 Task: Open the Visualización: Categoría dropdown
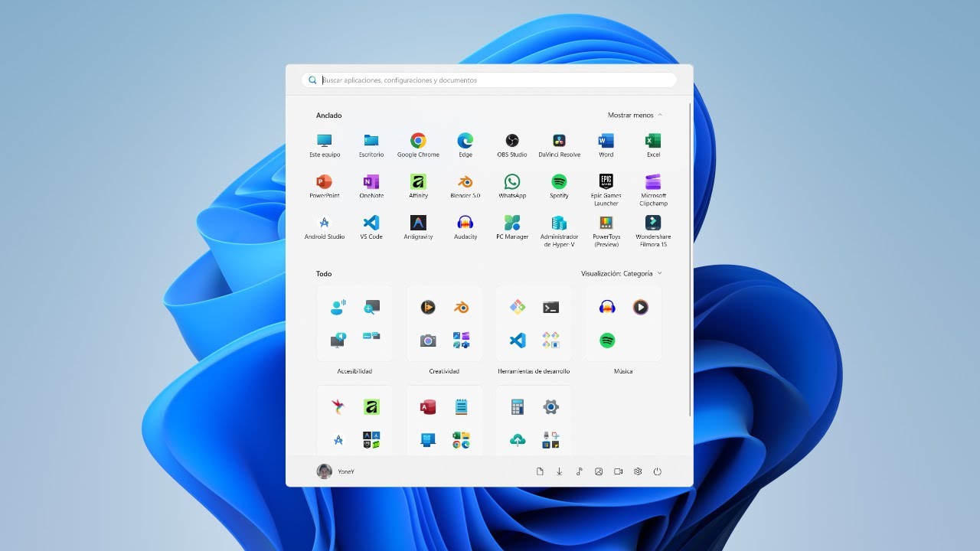coord(621,273)
